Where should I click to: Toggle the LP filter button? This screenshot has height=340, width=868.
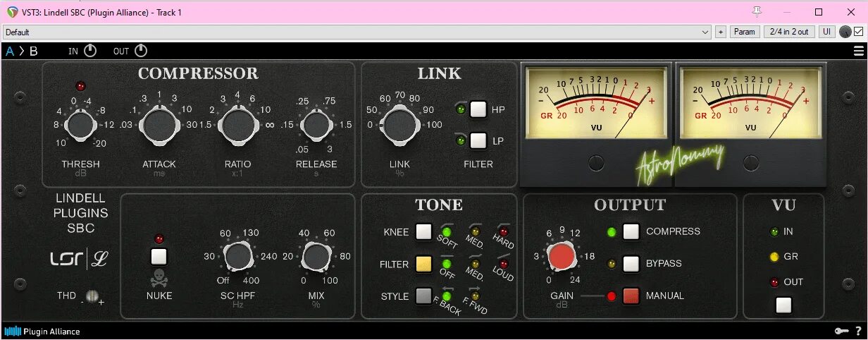(478, 140)
